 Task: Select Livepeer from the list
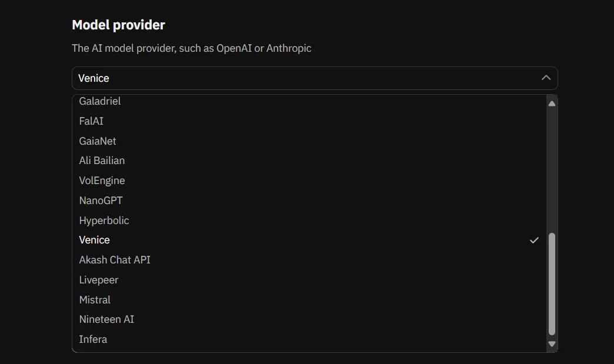click(99, 280)
